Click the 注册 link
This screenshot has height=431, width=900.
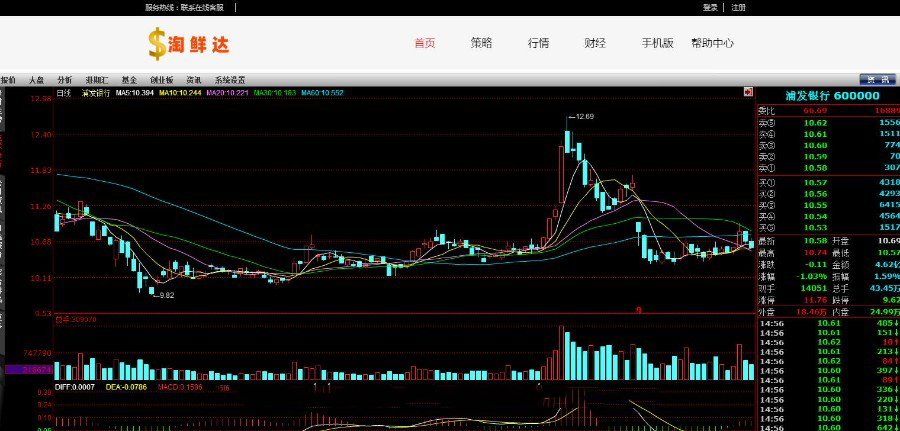(x=738, y=7)
